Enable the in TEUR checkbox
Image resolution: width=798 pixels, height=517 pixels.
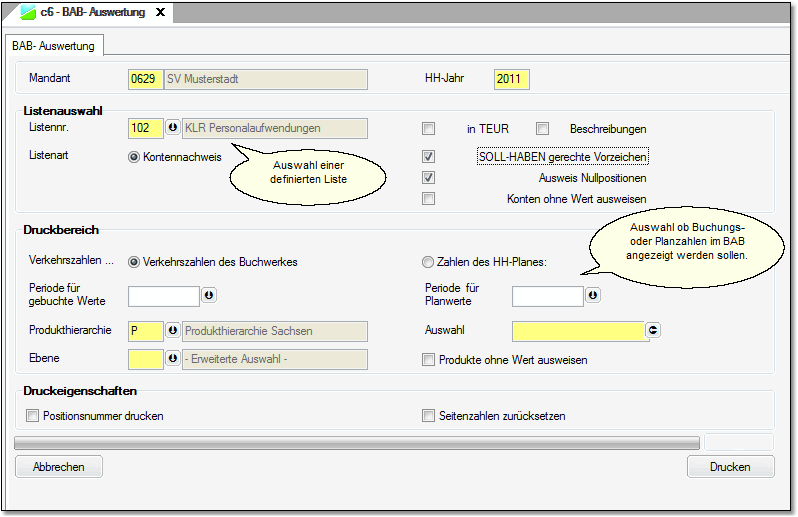429,129
